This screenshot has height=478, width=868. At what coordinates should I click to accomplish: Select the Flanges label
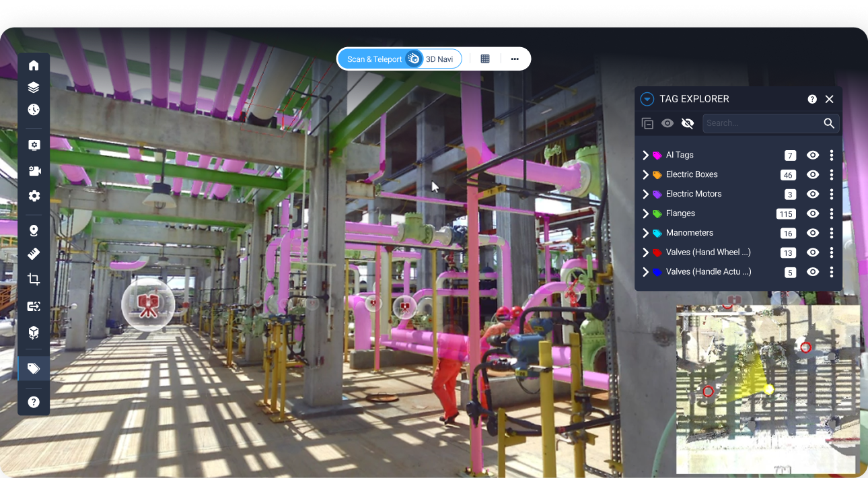coord(680,213)
